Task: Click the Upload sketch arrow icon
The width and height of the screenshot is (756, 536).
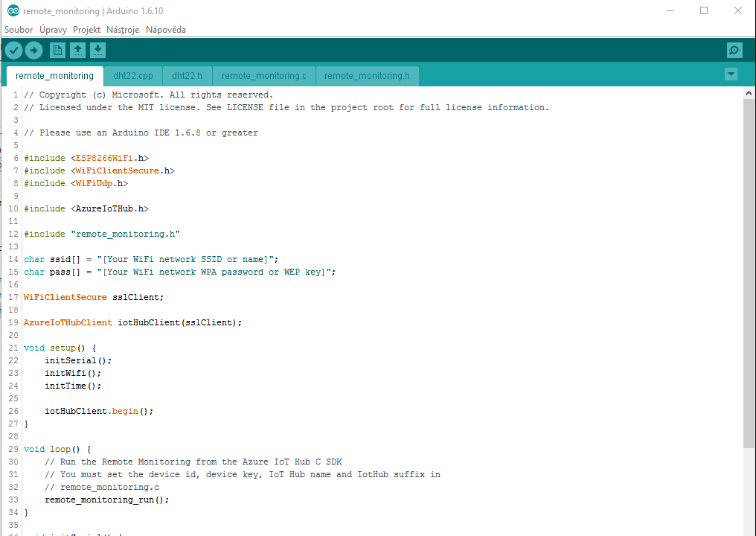Action: [33, 50]
